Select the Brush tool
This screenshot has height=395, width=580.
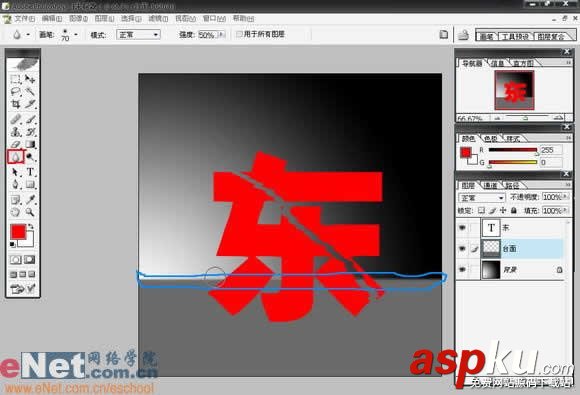click(x=30, y=119)
